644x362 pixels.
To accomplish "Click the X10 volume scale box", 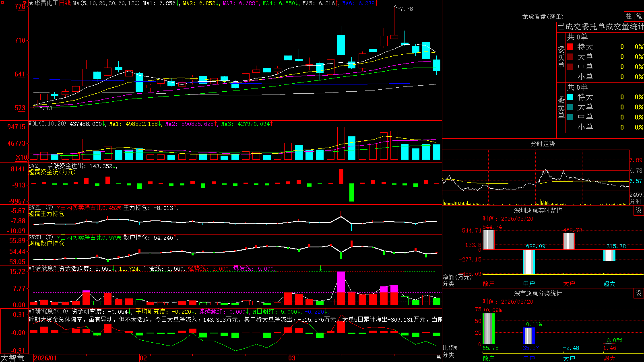I will point(21,157).
